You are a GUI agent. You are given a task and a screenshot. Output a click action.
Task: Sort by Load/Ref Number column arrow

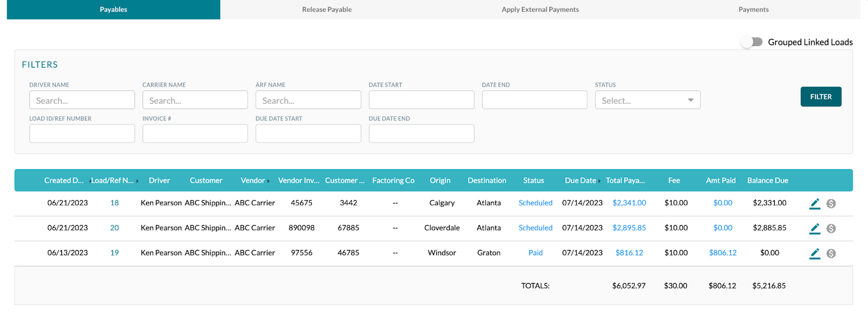[x=137, y=181]
